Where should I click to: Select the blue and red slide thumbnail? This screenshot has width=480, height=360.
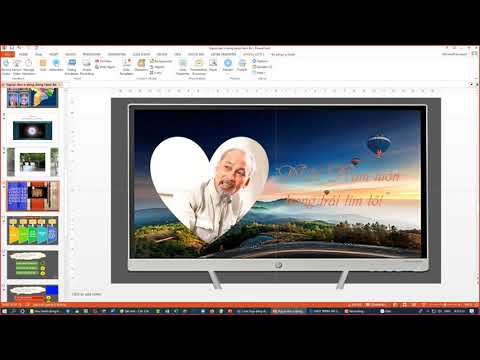point(33,196)
